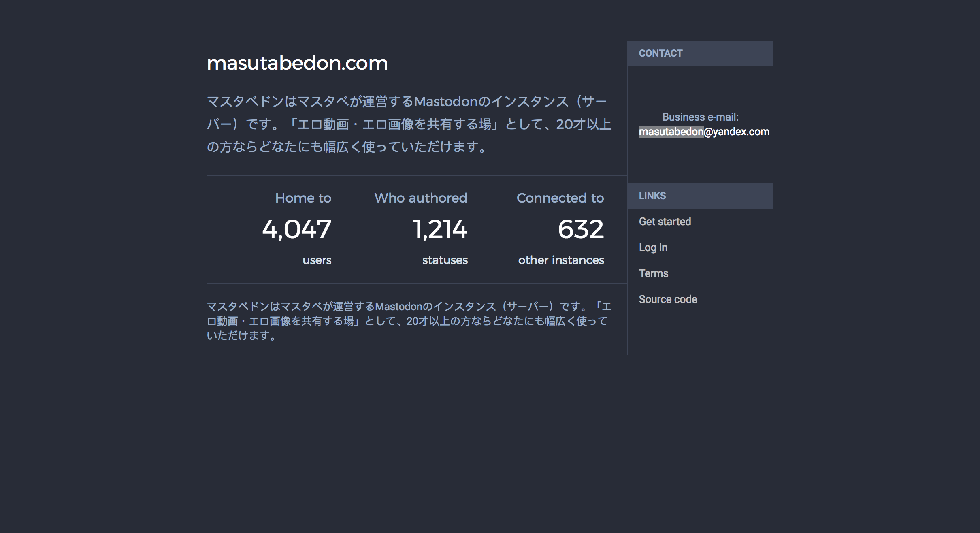The image size is (980, 533).
Task: Click the CONTACT section header
Action: coord(700,53)
